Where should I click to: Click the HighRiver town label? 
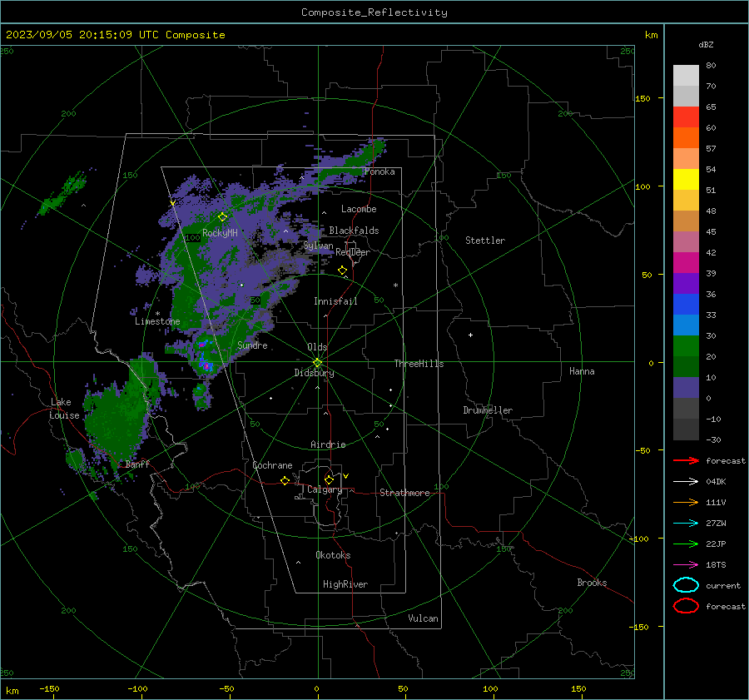click(345, 584)
